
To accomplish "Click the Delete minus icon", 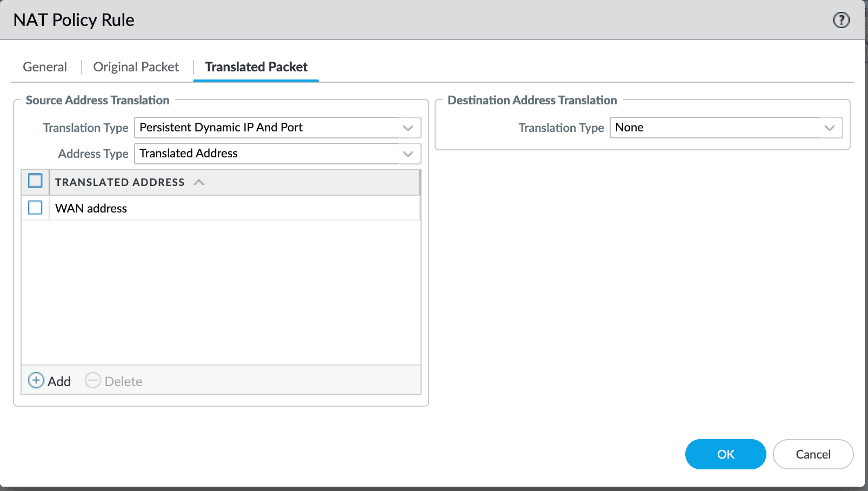I will [93, 380].
